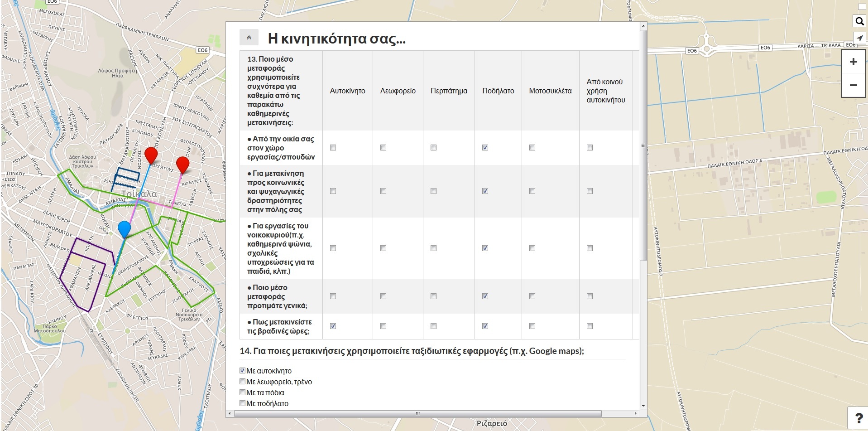This screenshot has height=431, width=868.
Task: Check Μοτοσυκλέτα for household errands row
Action: (x=532, y=248)
